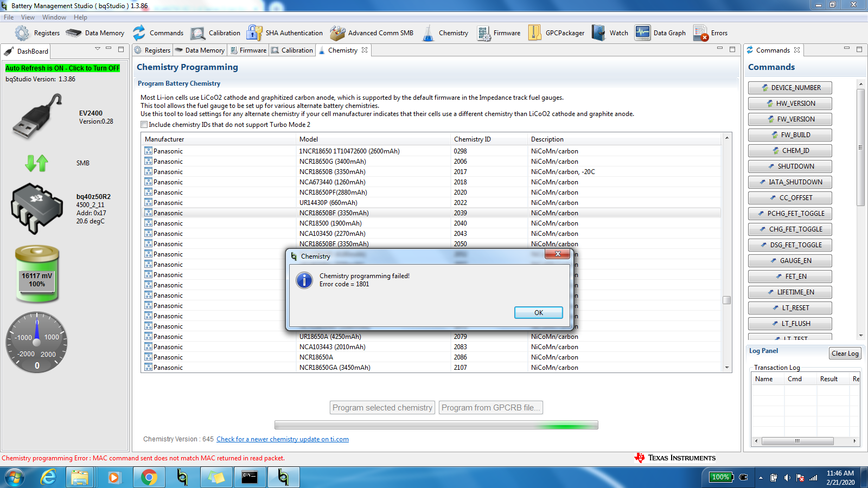The height and width of the screenshot is (488, 868).
Task: Click the chemistry programming progress bar
Action: (x=436, y=425)
